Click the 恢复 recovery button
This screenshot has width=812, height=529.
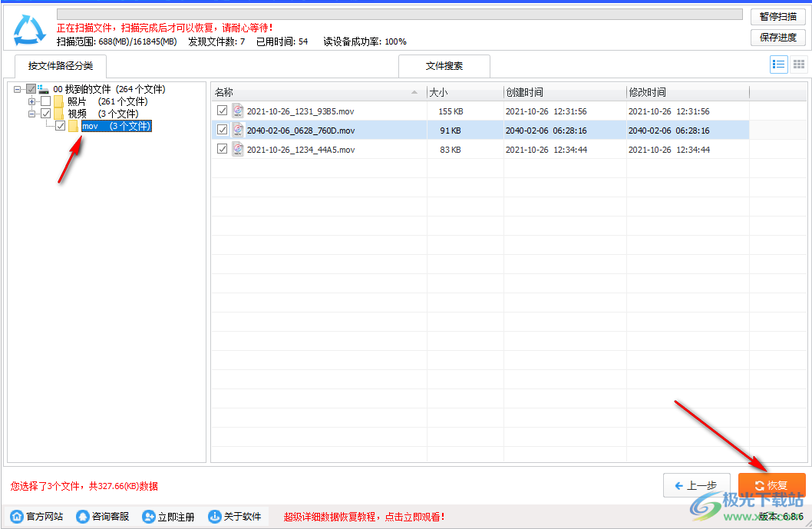point(771,484)
